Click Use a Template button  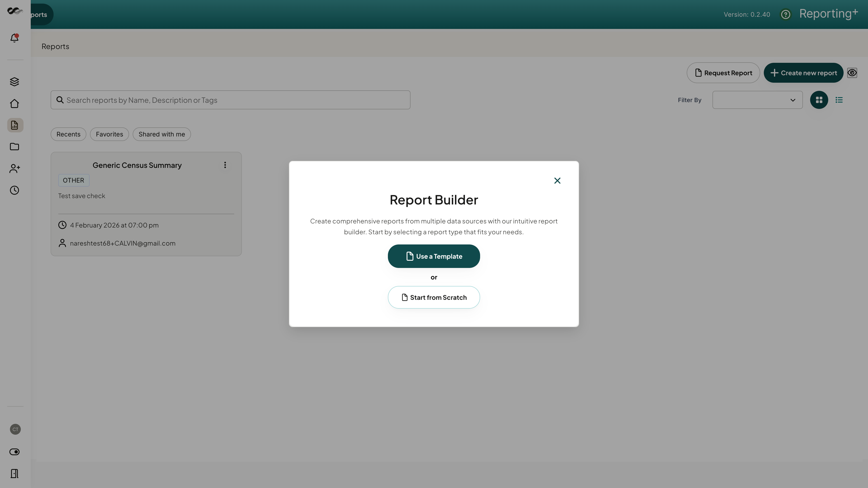point(434,256)
